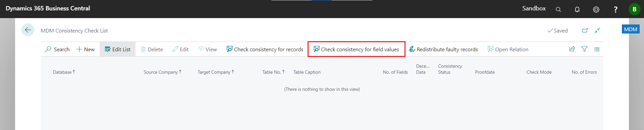Click Search in the list action bar
This screenshot has height=130, width=644.
click(57, 49)
